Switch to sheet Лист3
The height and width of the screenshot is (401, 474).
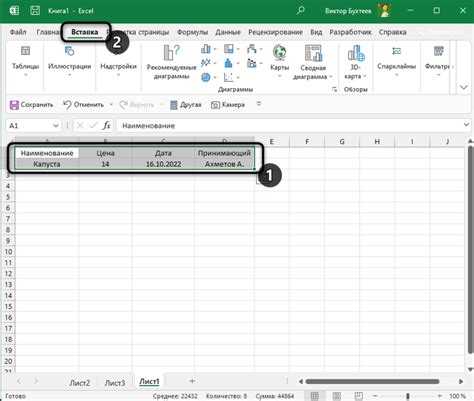click(x=115, y=383)
